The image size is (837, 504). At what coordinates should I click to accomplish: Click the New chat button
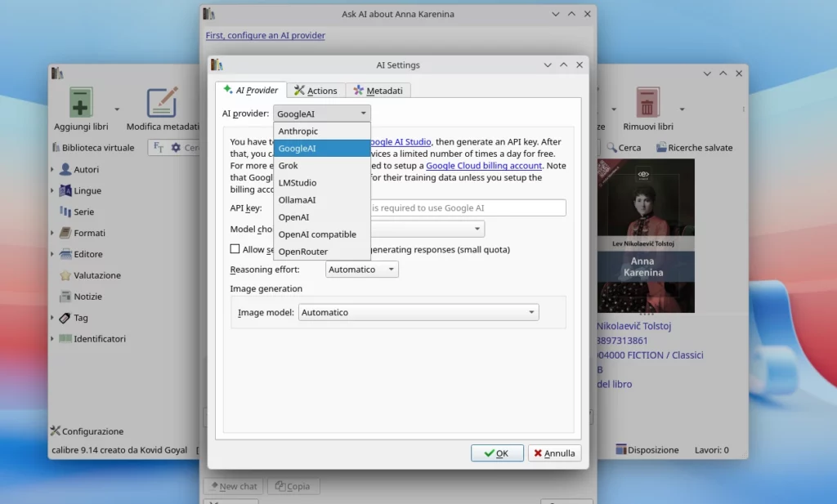coord(234,486)
